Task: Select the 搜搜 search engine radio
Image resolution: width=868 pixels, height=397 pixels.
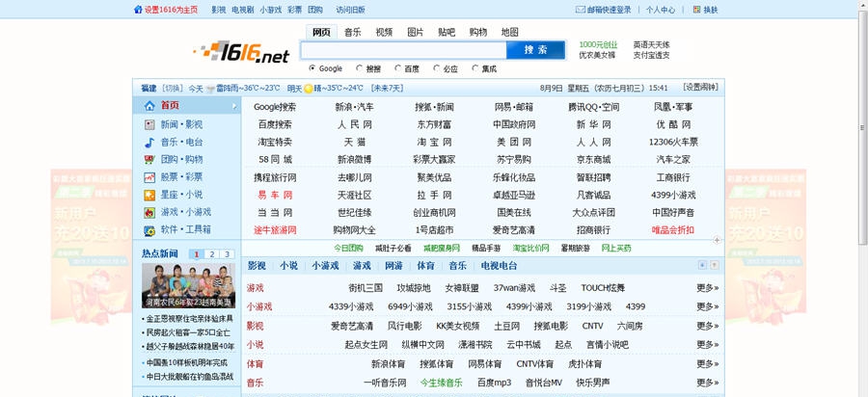Action: [360, 68]
